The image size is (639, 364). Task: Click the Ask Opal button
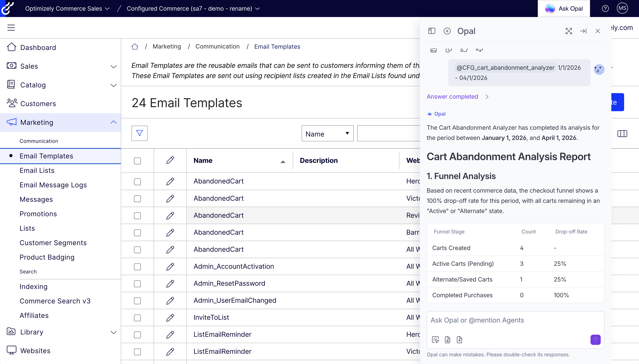pyautogui.click(x=564, y=9)
